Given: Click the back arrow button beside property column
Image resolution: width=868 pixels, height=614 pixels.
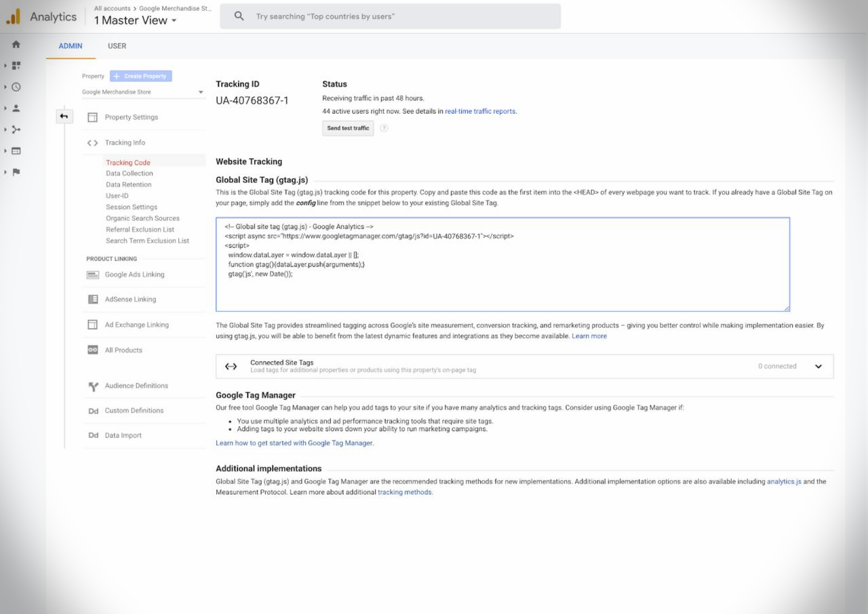Looking at the screenshot, I should click(64, 117).
